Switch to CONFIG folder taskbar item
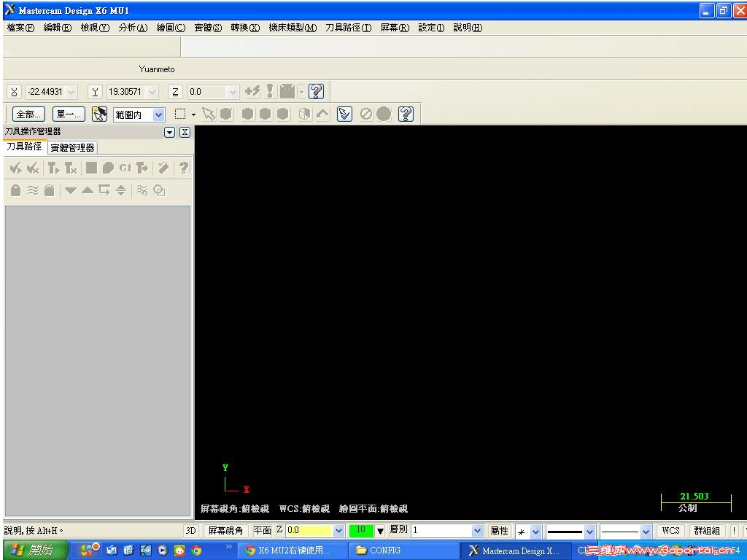Image resolution: width=747 pixels, height=560 pixels. point(404,551)
